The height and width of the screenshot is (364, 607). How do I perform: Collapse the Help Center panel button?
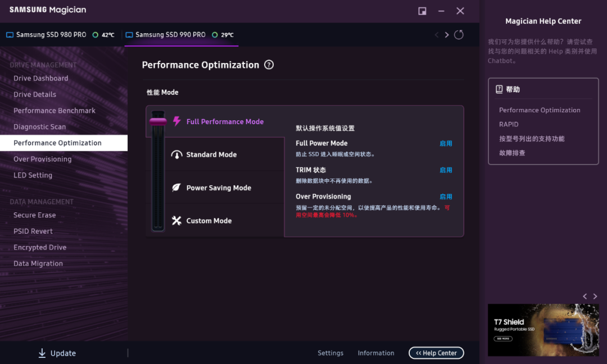[x=436, y=353]
